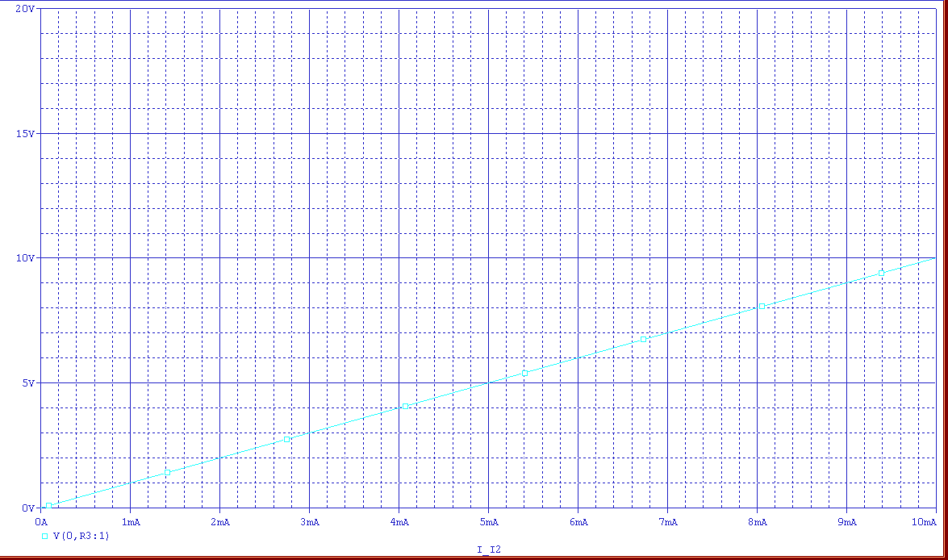Image resolution: width=948 pixels, height=560 pixels.
Task: Click the I_I2 x-axis variable label
Action: pos(489,550)
